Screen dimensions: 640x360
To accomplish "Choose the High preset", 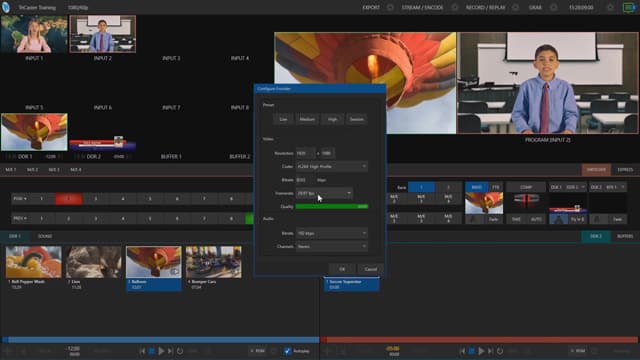I will point(332,119).
